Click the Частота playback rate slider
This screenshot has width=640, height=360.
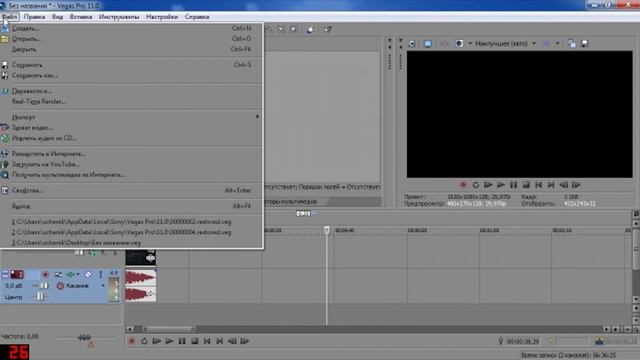pos(84,338)
